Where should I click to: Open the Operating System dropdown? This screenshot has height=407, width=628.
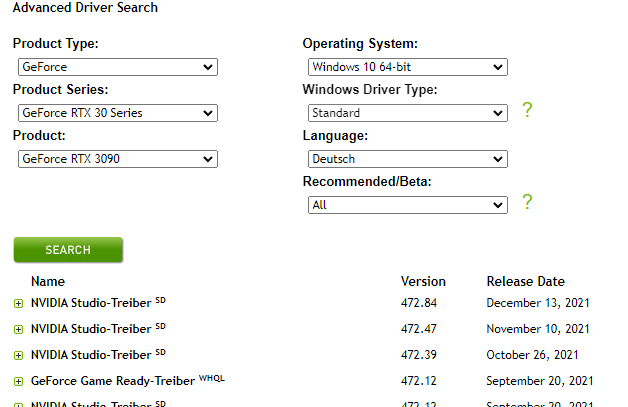(x=408, y=67)
